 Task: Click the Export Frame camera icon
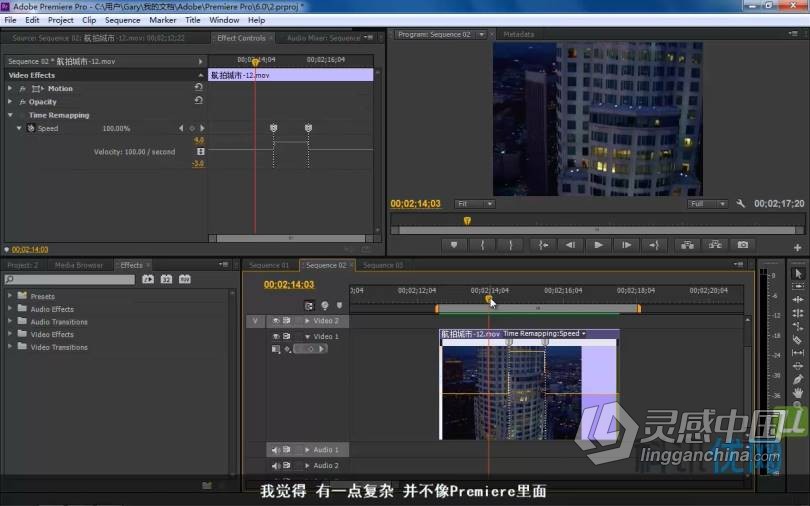tap(743, 245)
